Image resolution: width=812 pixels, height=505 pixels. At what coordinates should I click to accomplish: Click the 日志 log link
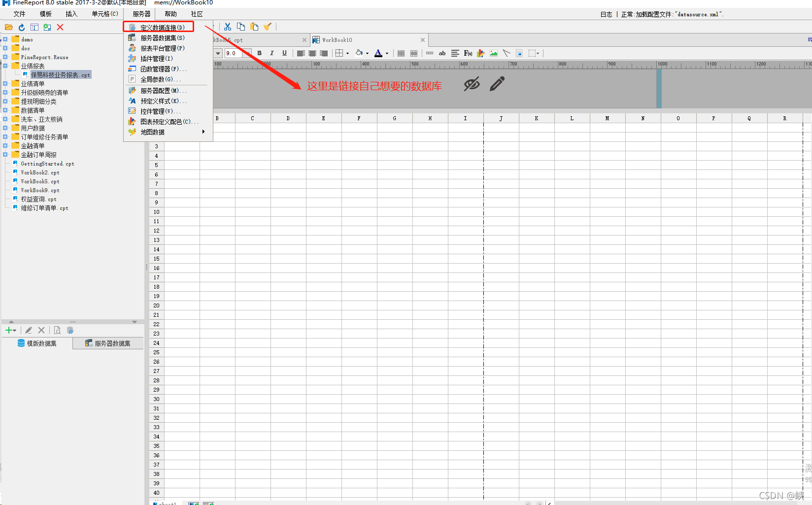(606, 14)
